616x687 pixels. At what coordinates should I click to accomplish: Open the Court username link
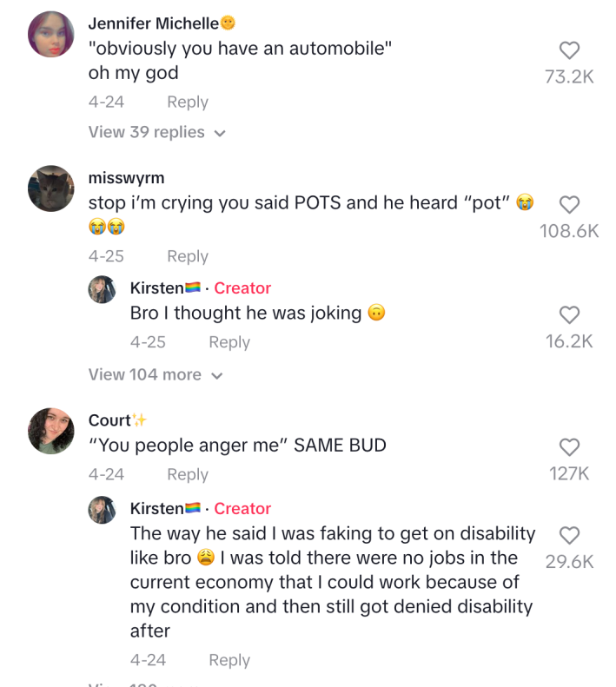(x=109, y=420)
